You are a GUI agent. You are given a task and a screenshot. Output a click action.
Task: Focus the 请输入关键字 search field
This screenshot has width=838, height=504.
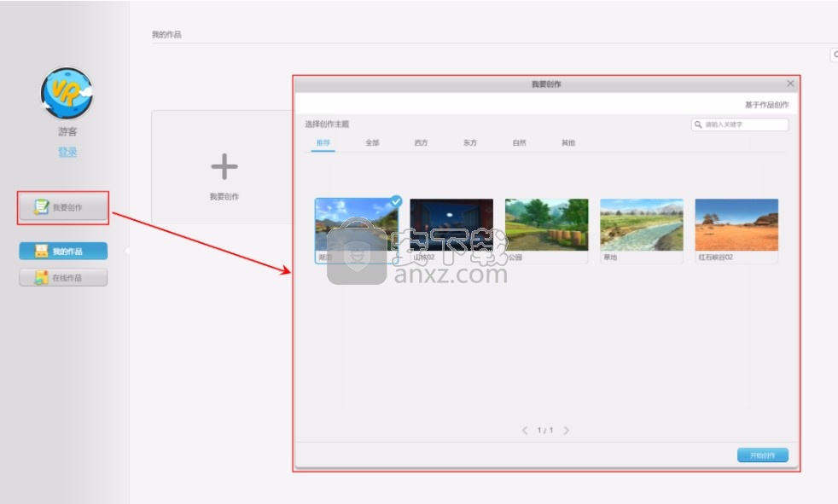click(740, 125)
